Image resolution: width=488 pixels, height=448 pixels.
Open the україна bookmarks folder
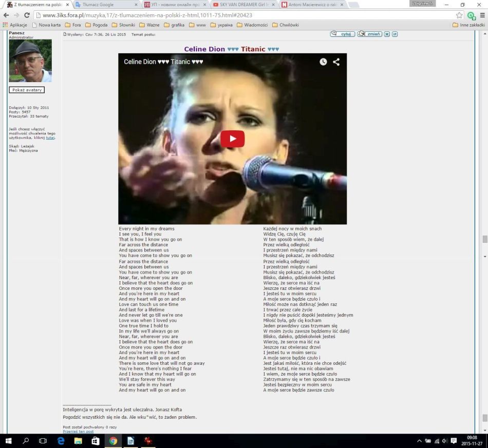[221, 25]
